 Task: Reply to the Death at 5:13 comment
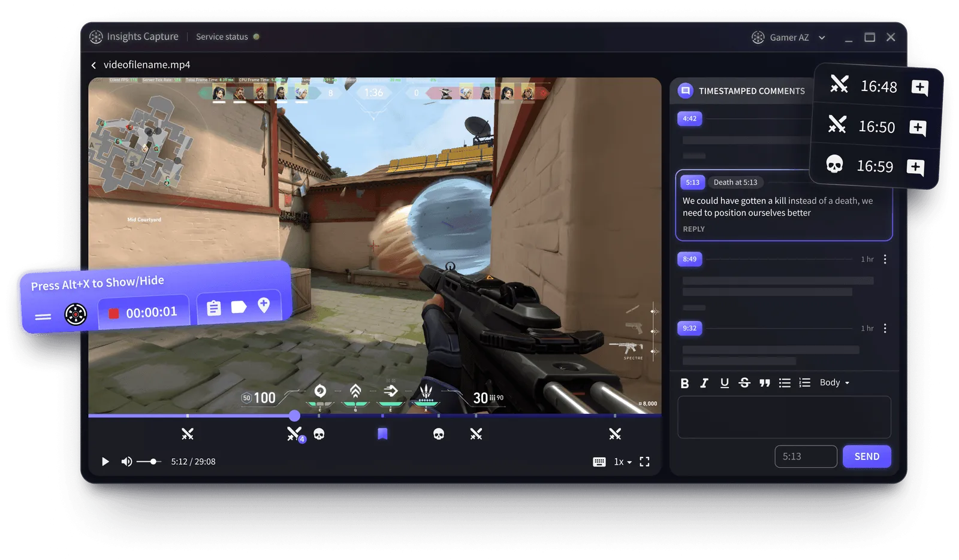[x=693, y=229]
